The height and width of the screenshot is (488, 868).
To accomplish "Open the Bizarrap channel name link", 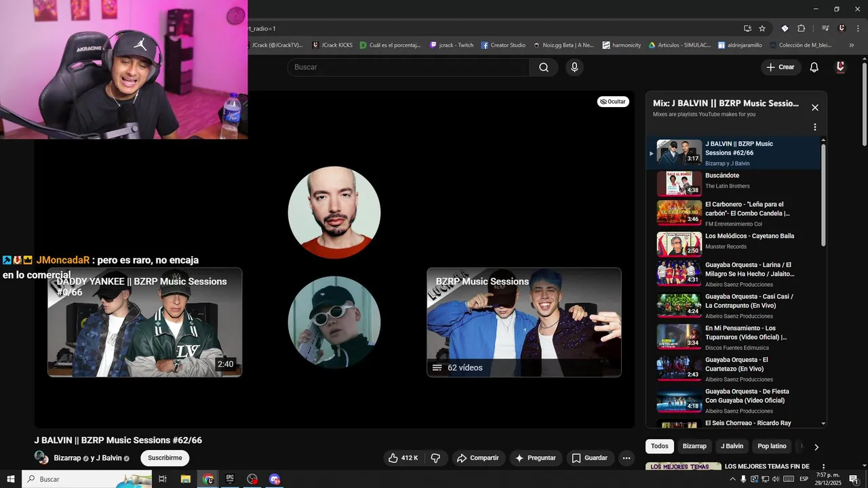I will click(x=67, y=458).
